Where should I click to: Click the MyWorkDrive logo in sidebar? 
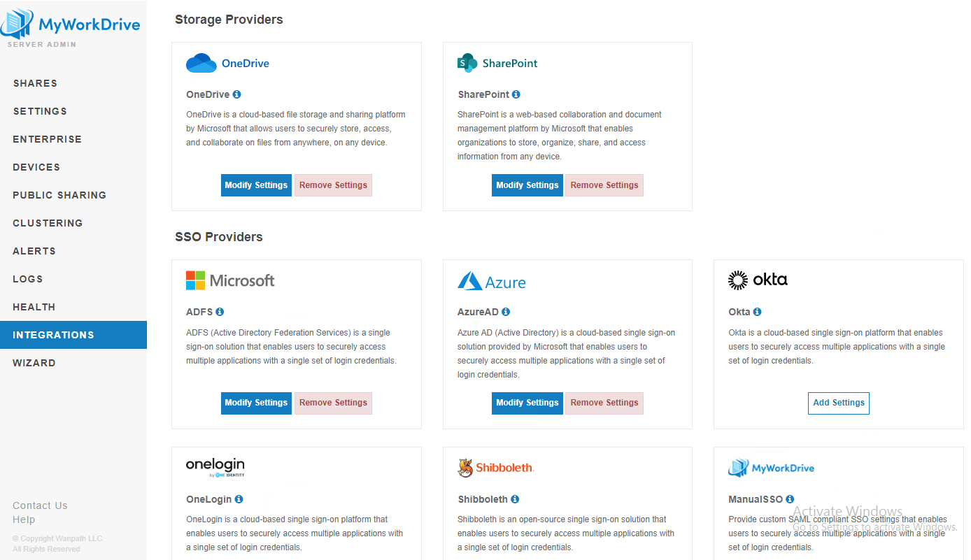click(70, 25)
